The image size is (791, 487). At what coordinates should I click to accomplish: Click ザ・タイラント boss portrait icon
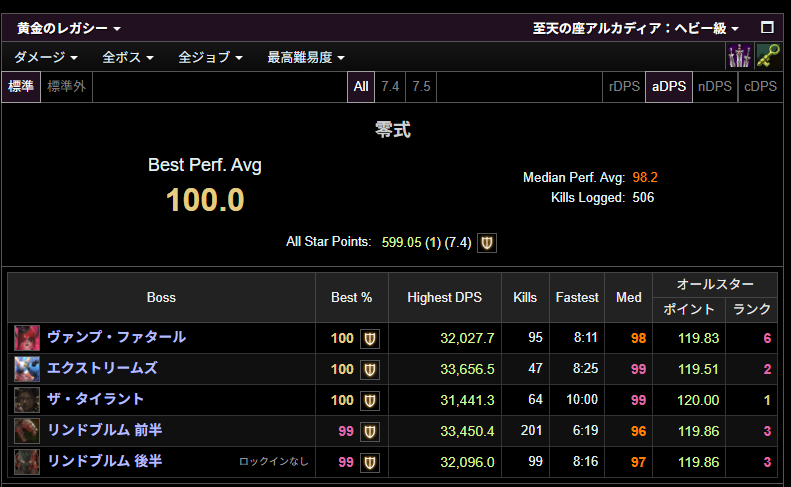click(x=27, y=400)
